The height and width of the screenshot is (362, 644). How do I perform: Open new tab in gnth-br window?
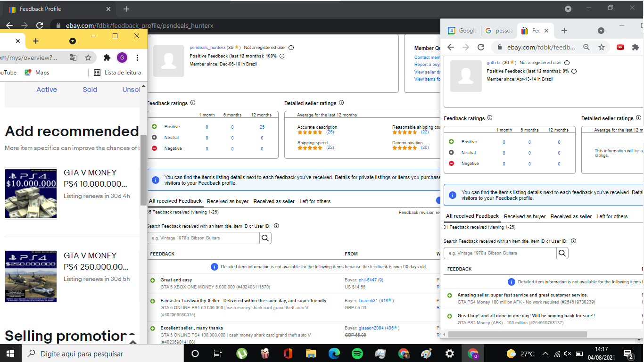(x=564, y=31)
